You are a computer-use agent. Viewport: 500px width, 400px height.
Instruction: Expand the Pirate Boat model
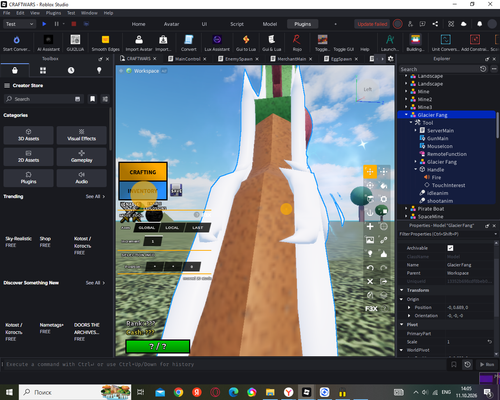click(406, 209)
